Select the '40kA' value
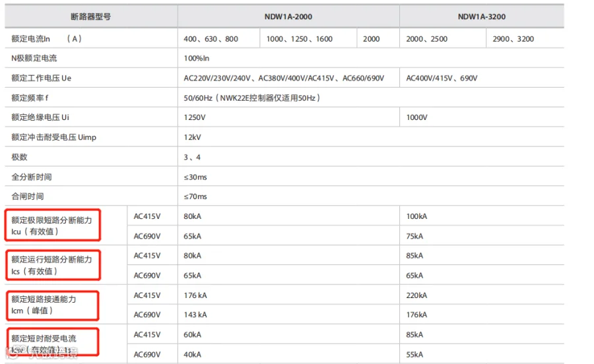Image resolution: width=594 pixels, height=364 pixels. [193, 355]
